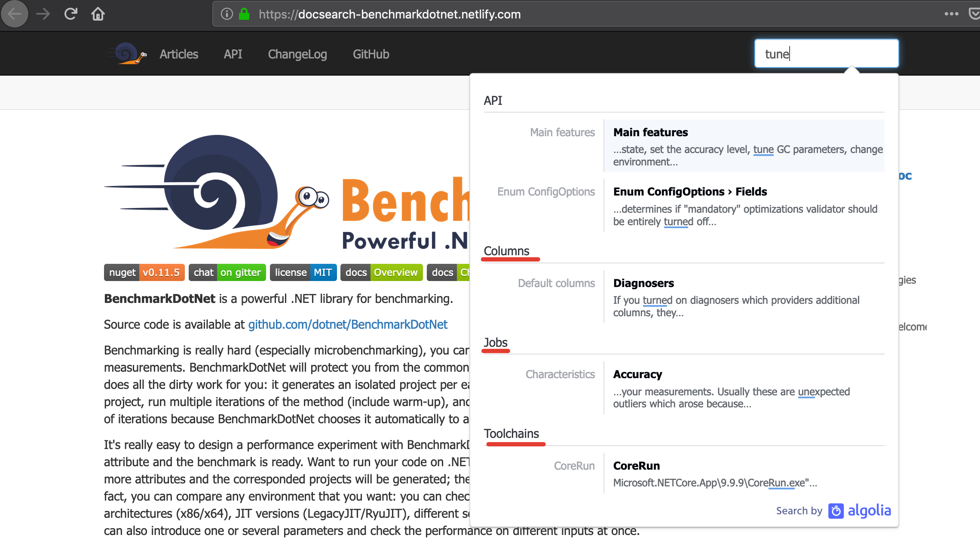The height and width of the screenshot is (550, 980).
Task: Click the 'Toolchains' category heading in results
Action: 511,434
